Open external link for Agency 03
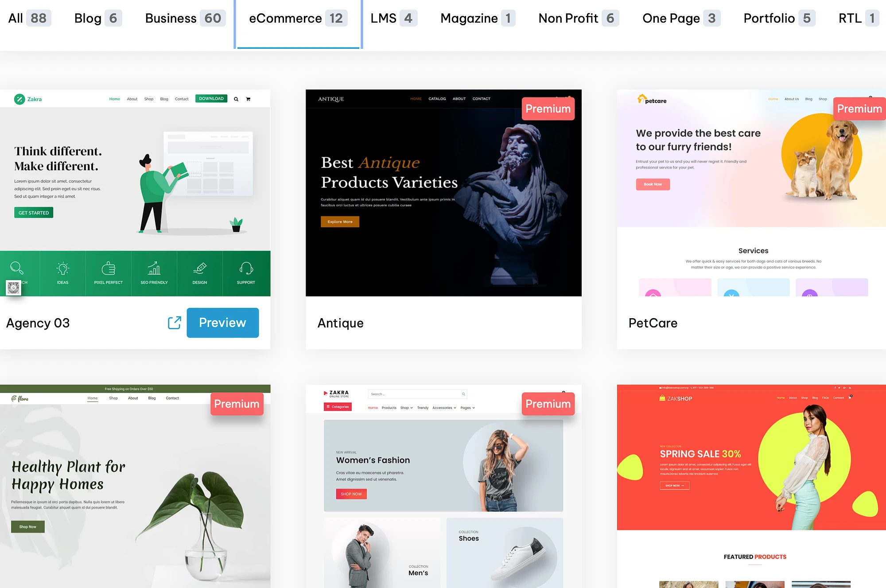Screen dimensions: 886x588 175,322
